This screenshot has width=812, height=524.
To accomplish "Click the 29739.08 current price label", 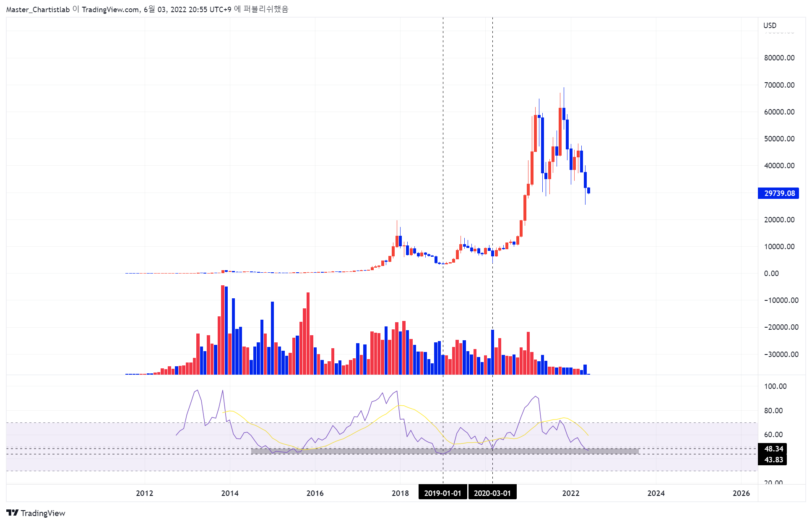I will pos(778,193).
